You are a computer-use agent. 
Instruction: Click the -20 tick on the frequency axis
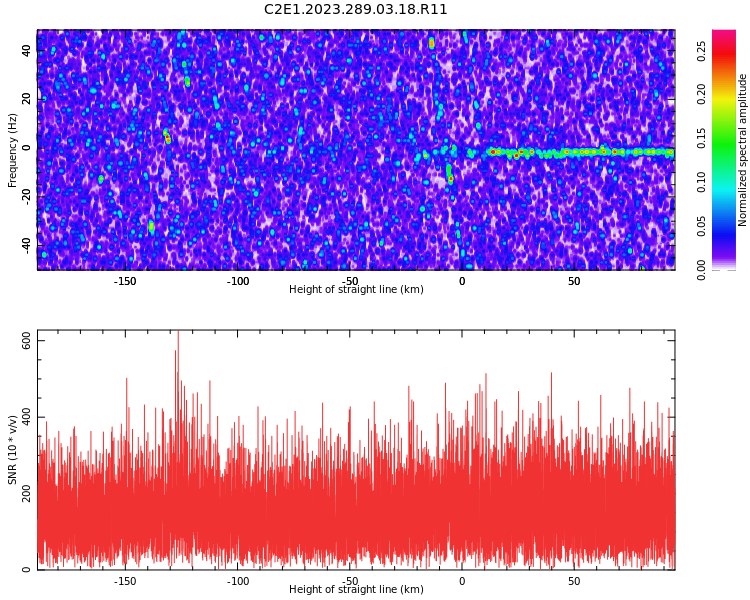27,196
